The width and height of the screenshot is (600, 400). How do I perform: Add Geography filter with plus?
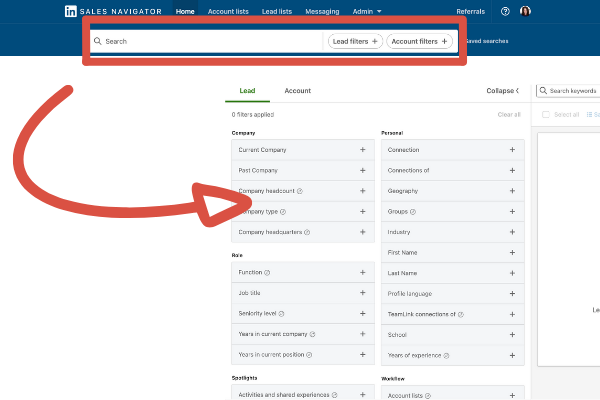512,191
